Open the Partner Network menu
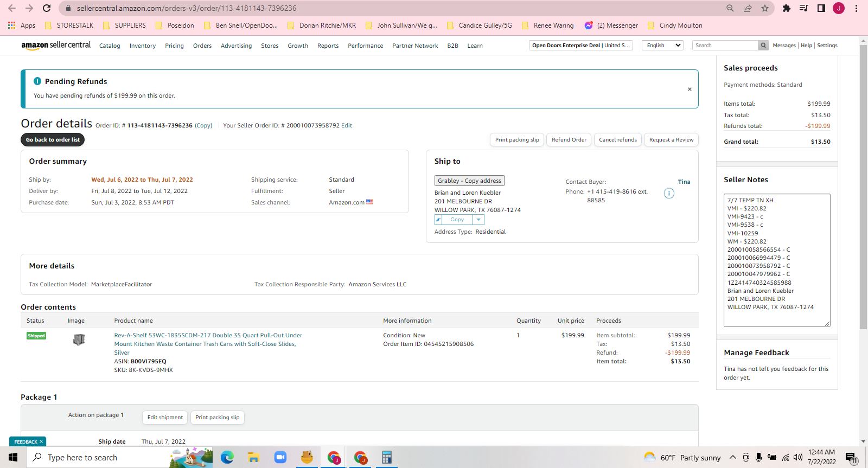 pyautogui.click(x=415, y=46)
